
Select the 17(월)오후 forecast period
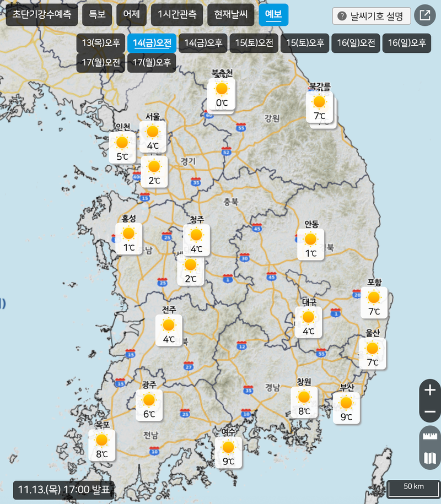tap(152, 63)
